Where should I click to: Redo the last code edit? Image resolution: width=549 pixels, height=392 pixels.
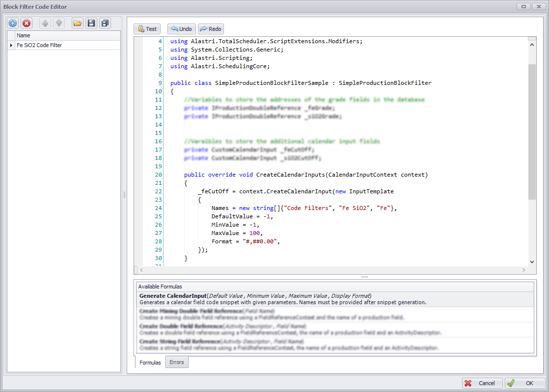pyautogui.click(x=210, y=29)
